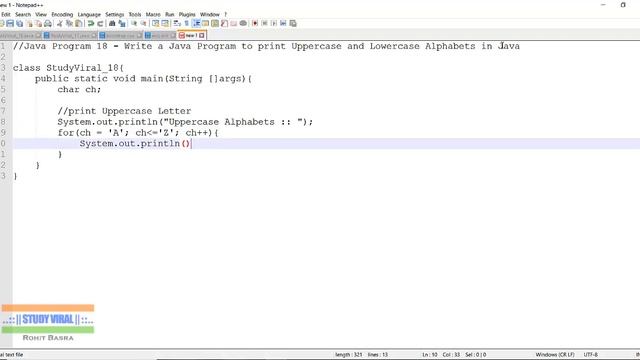The image size is (640, 360).
Task: Click the Save All toolbar icon
Action: pos(19,23)
